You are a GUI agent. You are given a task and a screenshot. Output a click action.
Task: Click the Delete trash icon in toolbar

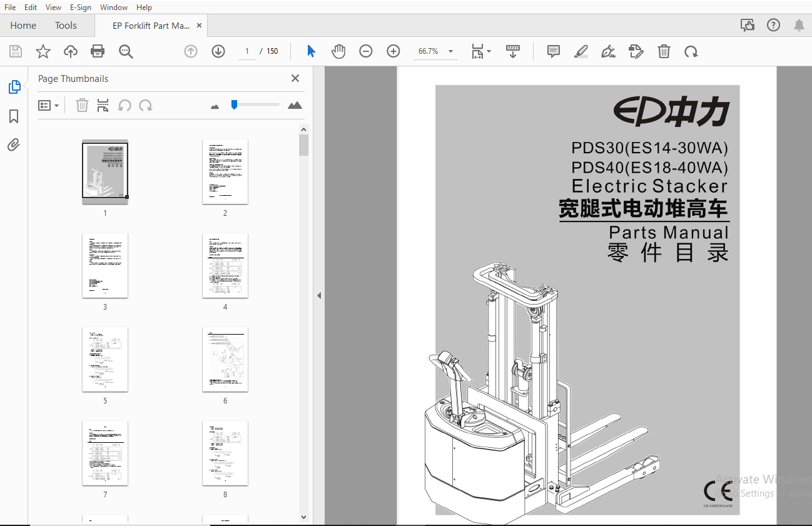tap(664, 51)
